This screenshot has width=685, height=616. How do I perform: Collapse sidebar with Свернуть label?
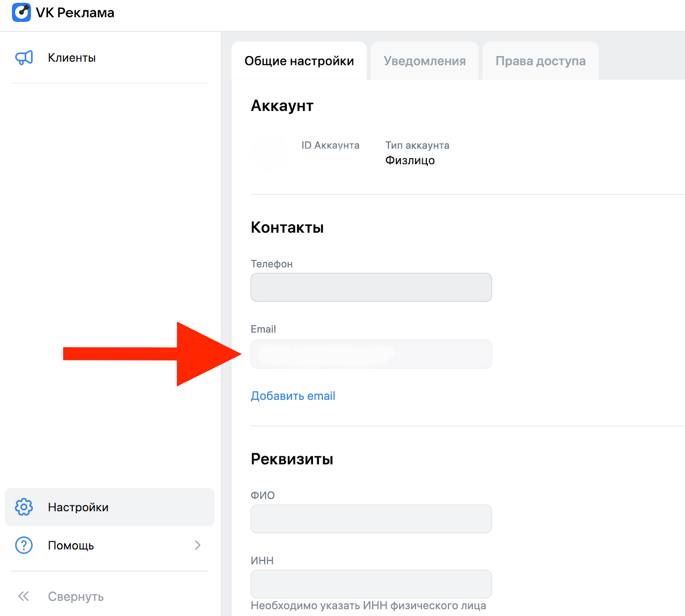pyautogui.click(x=76, y=596)
